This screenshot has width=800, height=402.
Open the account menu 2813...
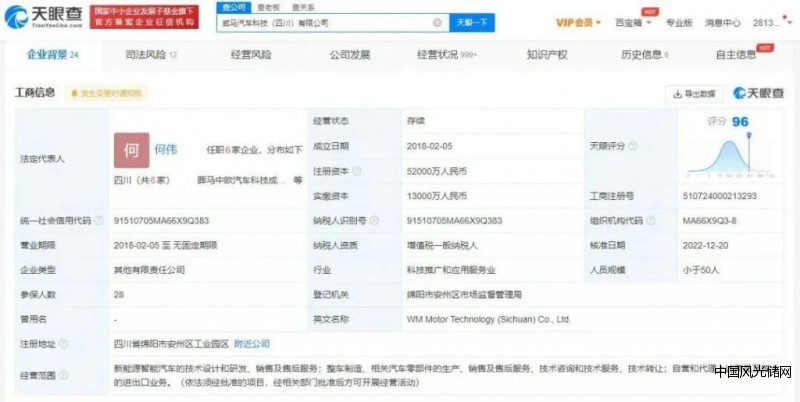pyautogui.click(x=772, y=22)
